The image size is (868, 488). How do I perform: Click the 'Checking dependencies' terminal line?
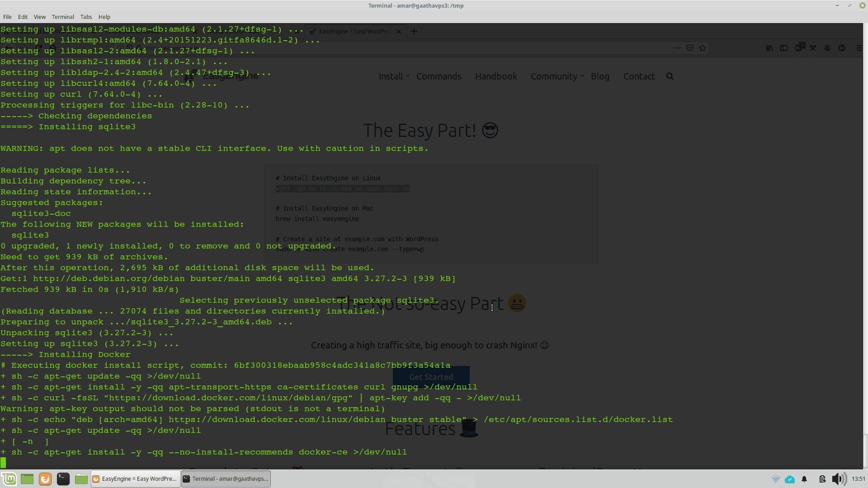76,116
